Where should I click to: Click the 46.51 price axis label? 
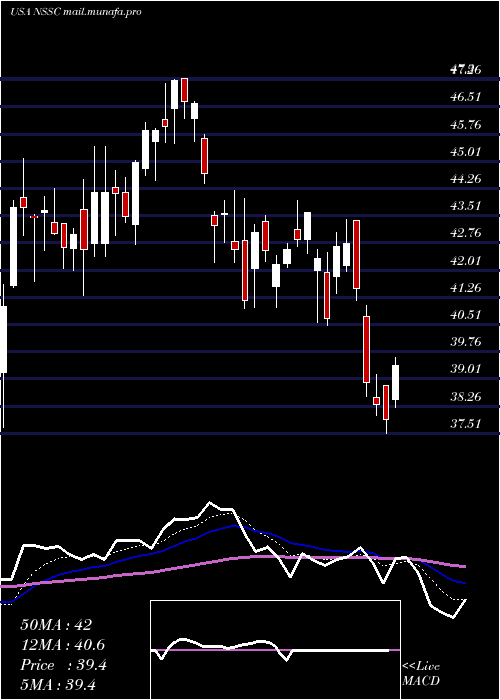click(x=466, y=97)
